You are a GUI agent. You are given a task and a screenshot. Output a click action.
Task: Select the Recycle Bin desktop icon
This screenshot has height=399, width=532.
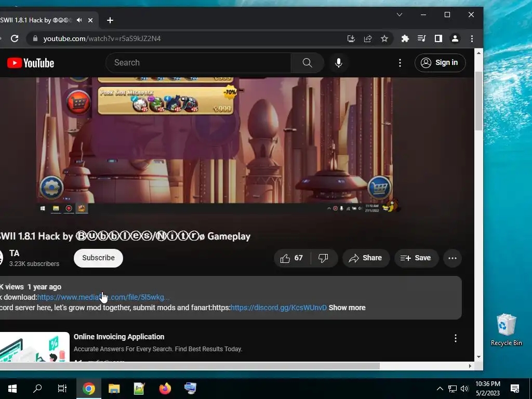click(506, 330)
